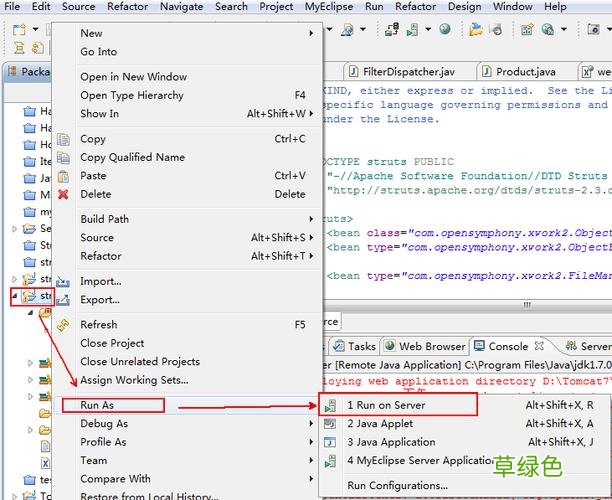
Task: Click the camera capture toolbar icon
Action: pos(593,29)
